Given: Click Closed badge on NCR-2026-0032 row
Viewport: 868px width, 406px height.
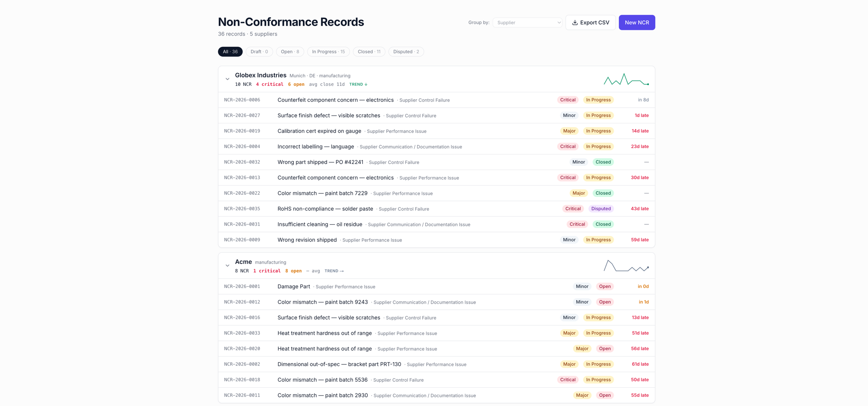Looking at the screenshot, I should click(603, 162).
